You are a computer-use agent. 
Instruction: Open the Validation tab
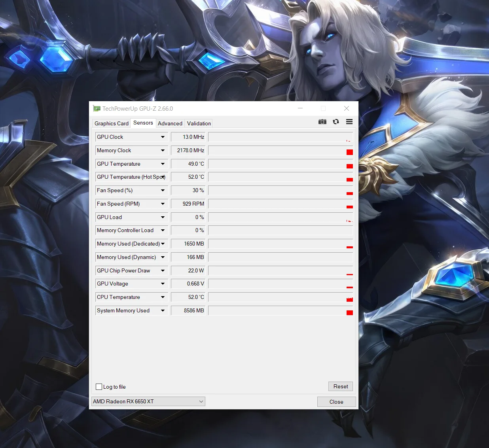199,123
